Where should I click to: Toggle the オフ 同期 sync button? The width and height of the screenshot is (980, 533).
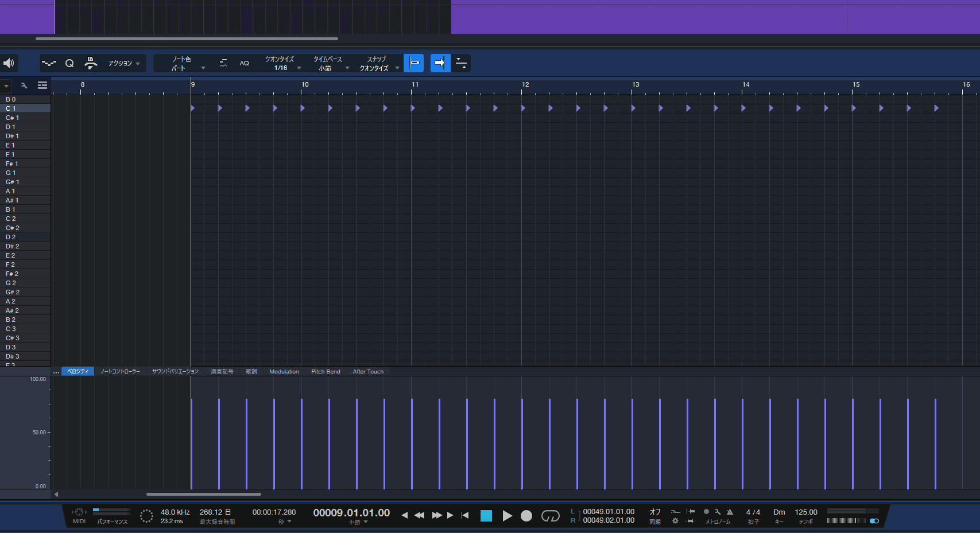click(655, 516)
